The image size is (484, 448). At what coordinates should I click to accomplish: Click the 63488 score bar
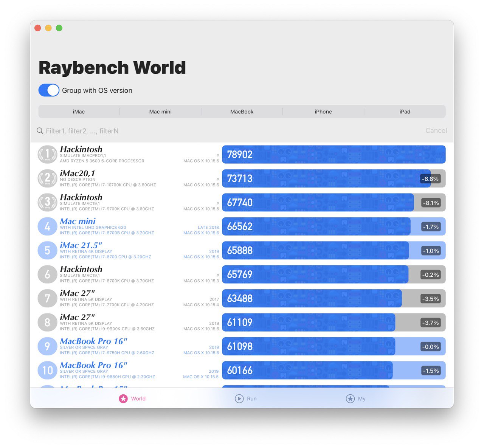(334, 299)
